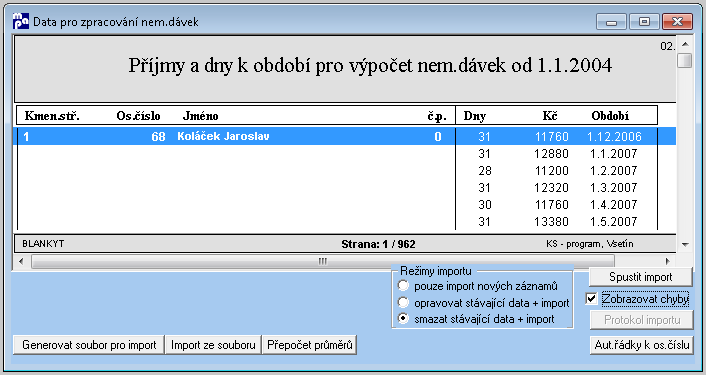Click the 'BLANKYT' footer label
Viewport: 706px width, 375px height.
(x=43, y=244)
